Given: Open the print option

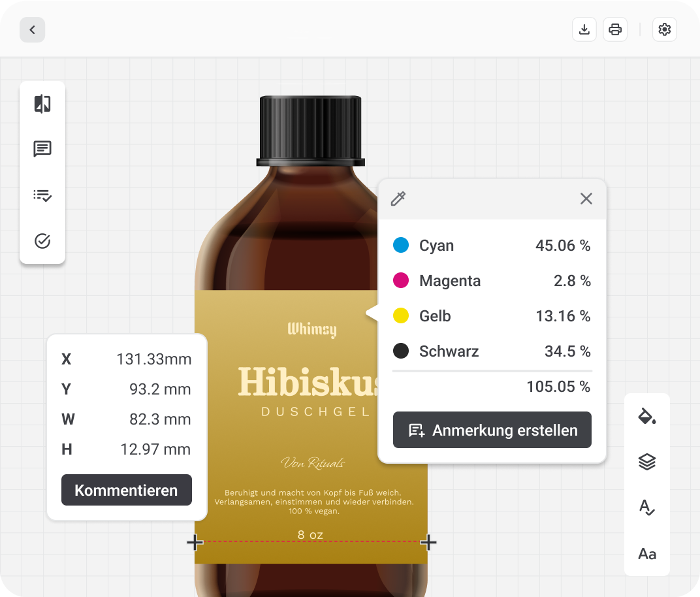Looking at the screenshot, I should (615, 30).
